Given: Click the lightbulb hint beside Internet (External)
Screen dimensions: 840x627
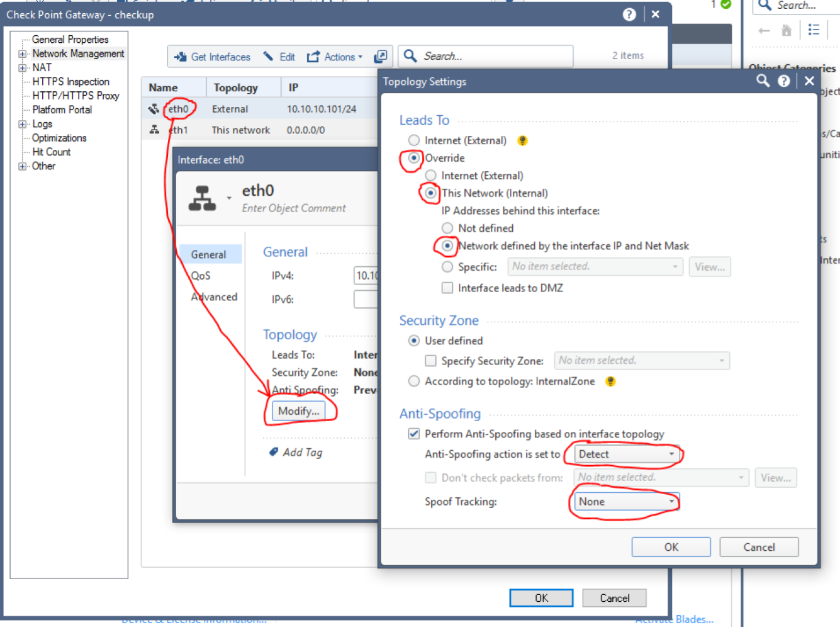Looking at the screenshot, I should click(x=522, y=140).
